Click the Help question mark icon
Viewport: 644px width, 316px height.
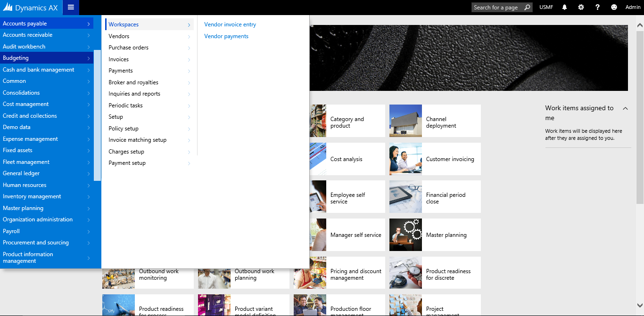(x=597, y=7)
